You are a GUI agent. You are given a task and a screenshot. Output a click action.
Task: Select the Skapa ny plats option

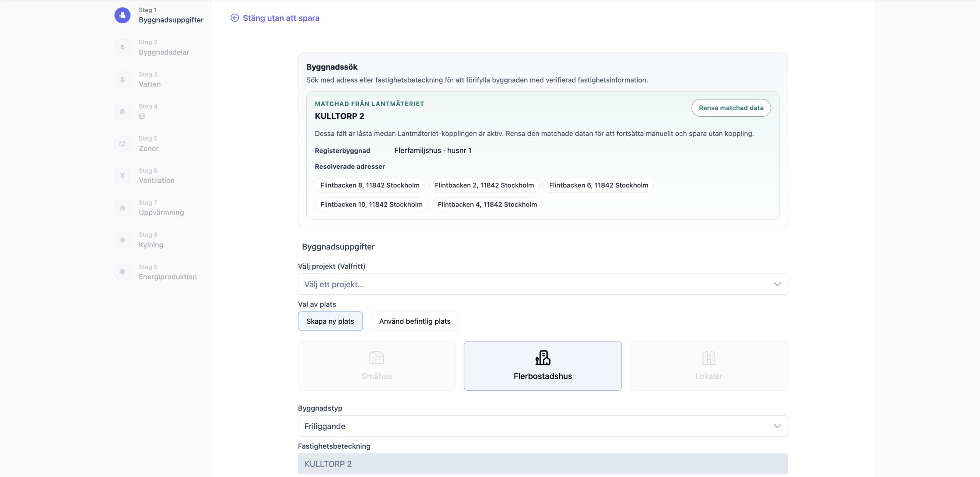[x=330, y=321]
